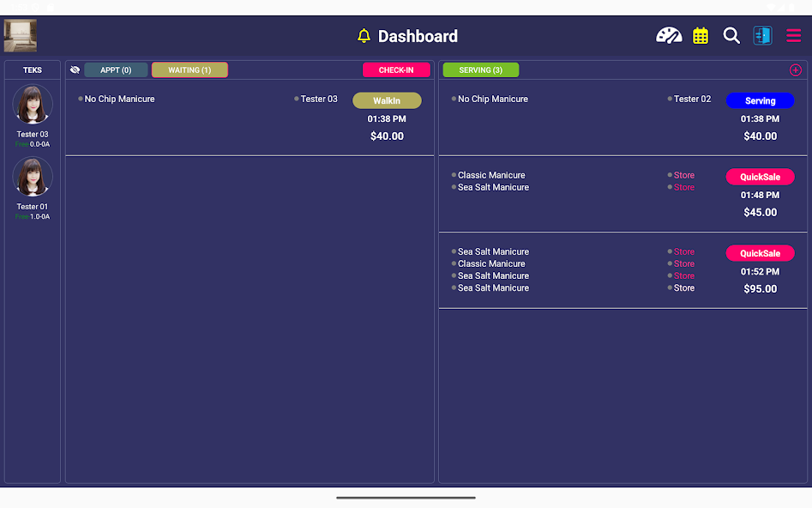Click the Walkin status badge
Screen dimensions: 812x508
click(387, 100)
